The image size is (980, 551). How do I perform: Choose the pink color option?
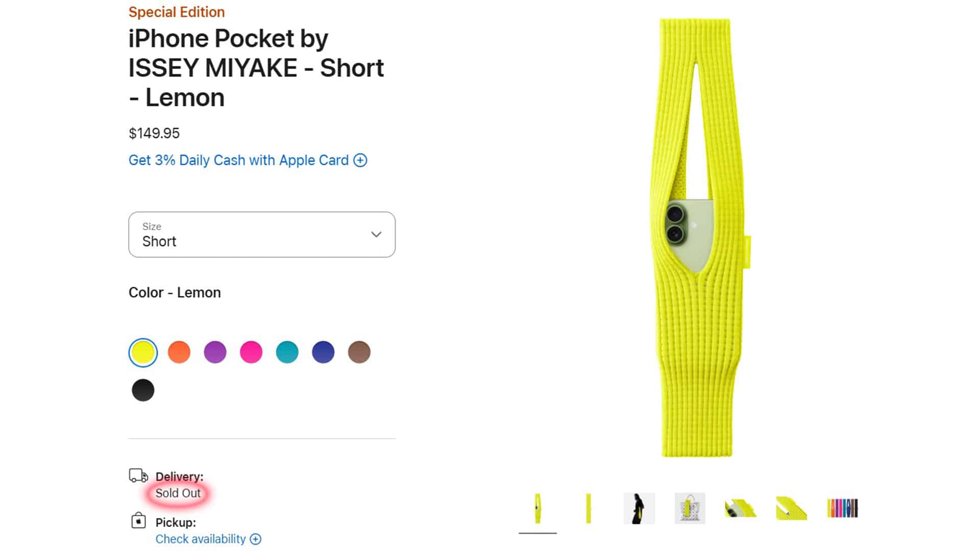point(251,352)
